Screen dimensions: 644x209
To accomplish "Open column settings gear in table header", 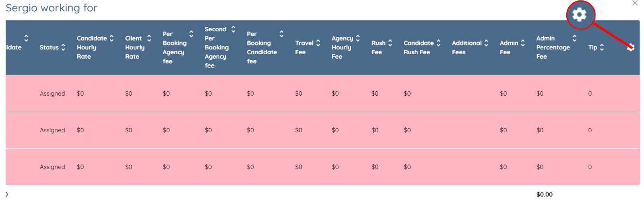I will (x=631, y=47).
